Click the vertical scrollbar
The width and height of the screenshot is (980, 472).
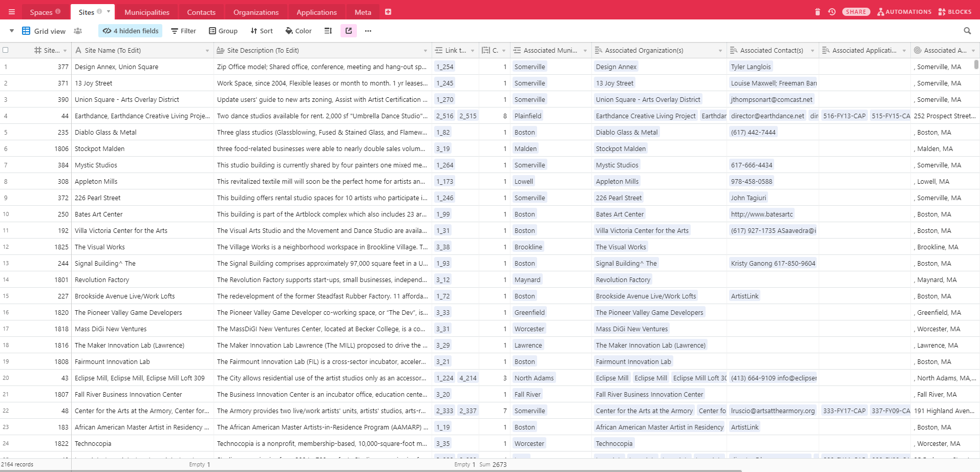coord(976,65)
